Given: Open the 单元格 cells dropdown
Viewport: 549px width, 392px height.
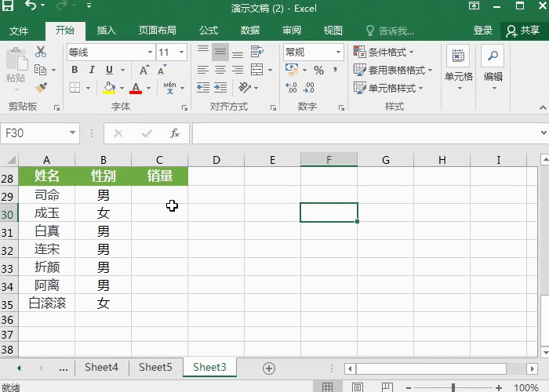Looking at the screenshot, I should coord(458,68).
